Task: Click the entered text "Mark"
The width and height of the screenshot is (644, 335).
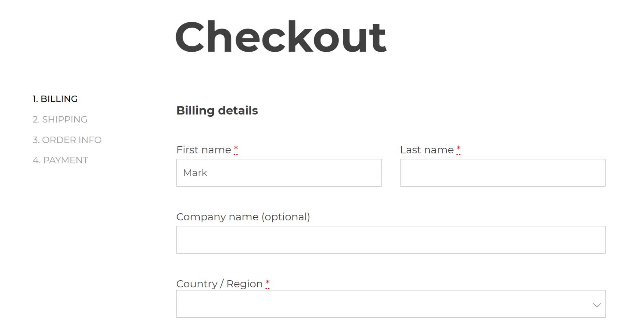Action: 195,173
